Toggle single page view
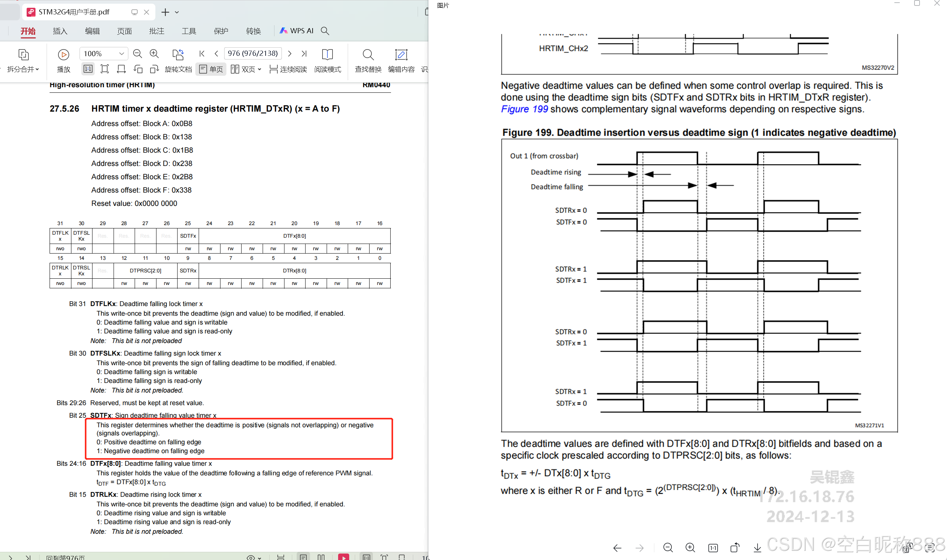This screenshot has height=560, width=947. [x=211, y=69]
